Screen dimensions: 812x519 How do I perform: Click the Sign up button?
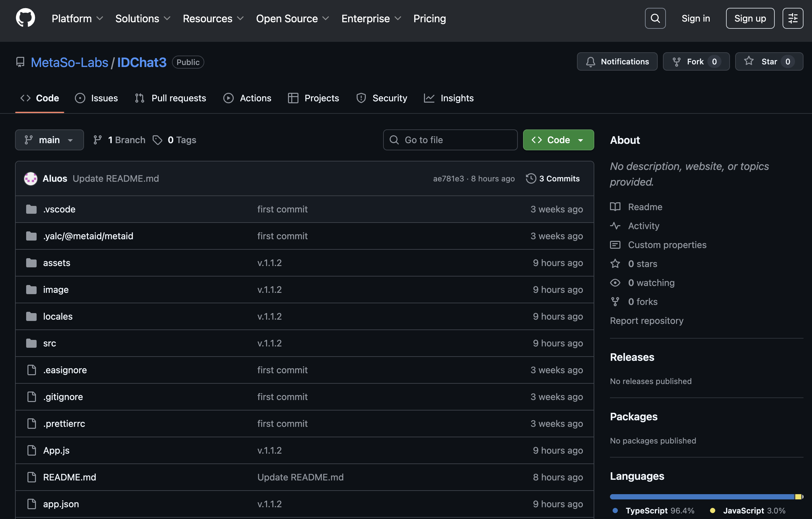[x=750, y=18]
